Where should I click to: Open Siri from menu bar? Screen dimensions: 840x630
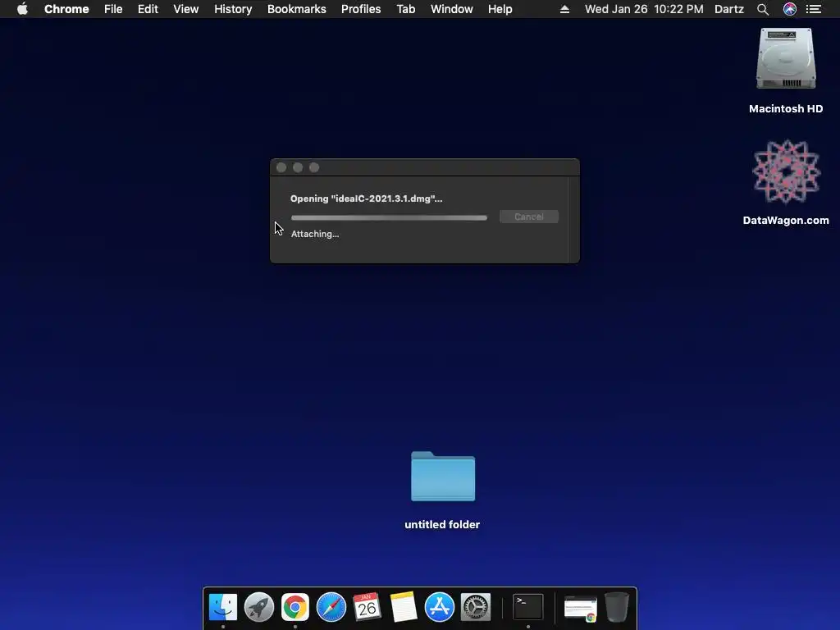tap(790, 9)
